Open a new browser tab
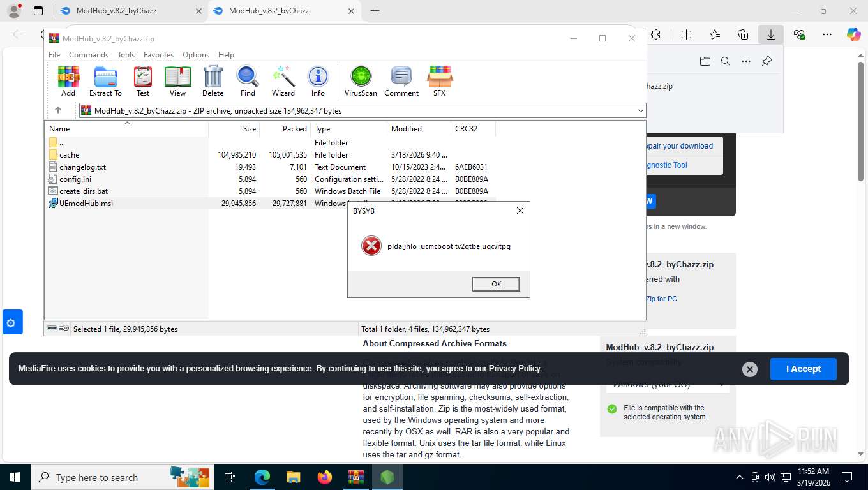The height and width of the screenshot is (490, 868). click(375, 11)
